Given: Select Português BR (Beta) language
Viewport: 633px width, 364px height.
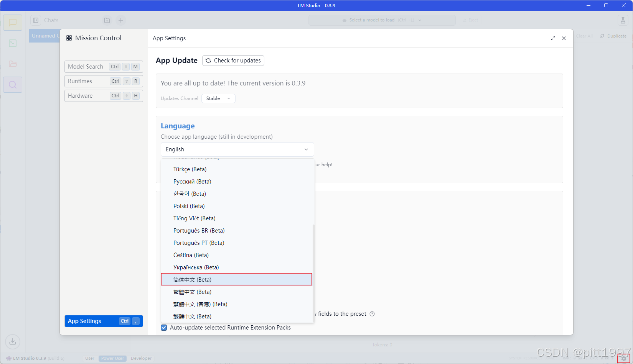Looking at the screenshot, I should point(237,231).
